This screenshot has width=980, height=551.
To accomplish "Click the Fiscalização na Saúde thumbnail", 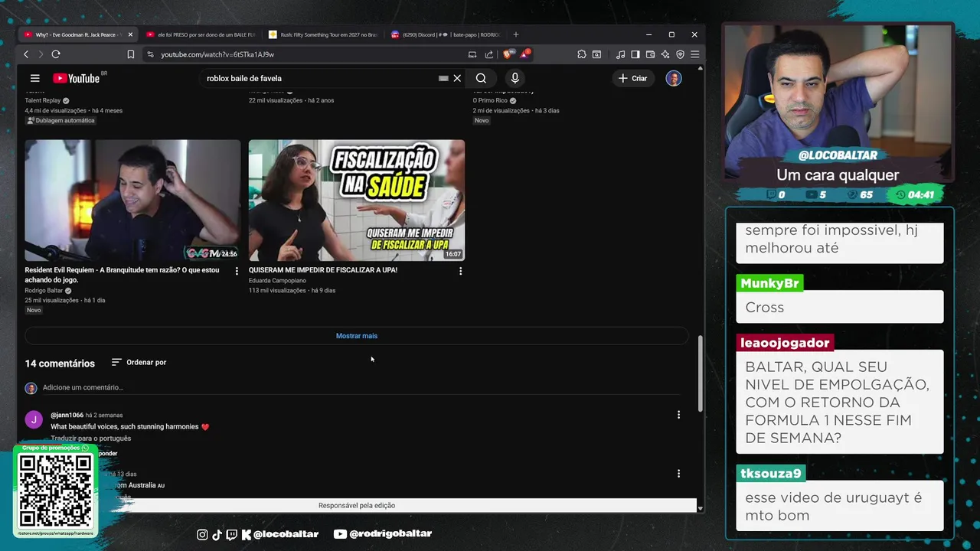I will click(x=357, y=201).
